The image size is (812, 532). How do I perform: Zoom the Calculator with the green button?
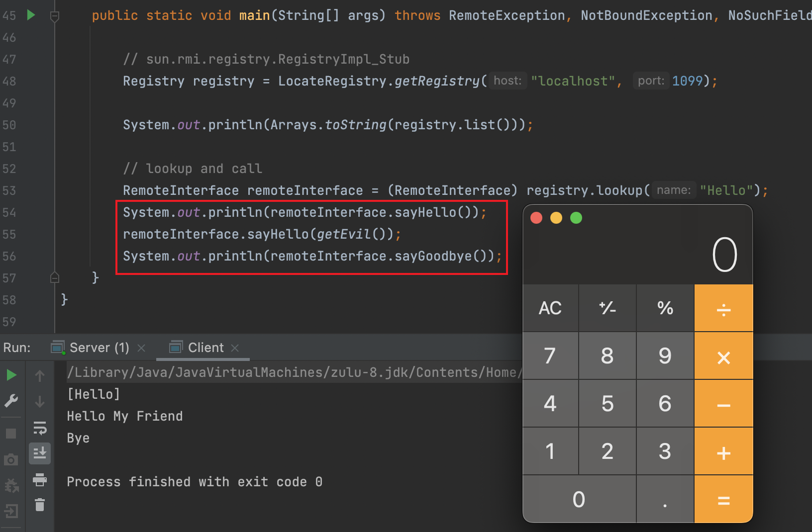576,218
